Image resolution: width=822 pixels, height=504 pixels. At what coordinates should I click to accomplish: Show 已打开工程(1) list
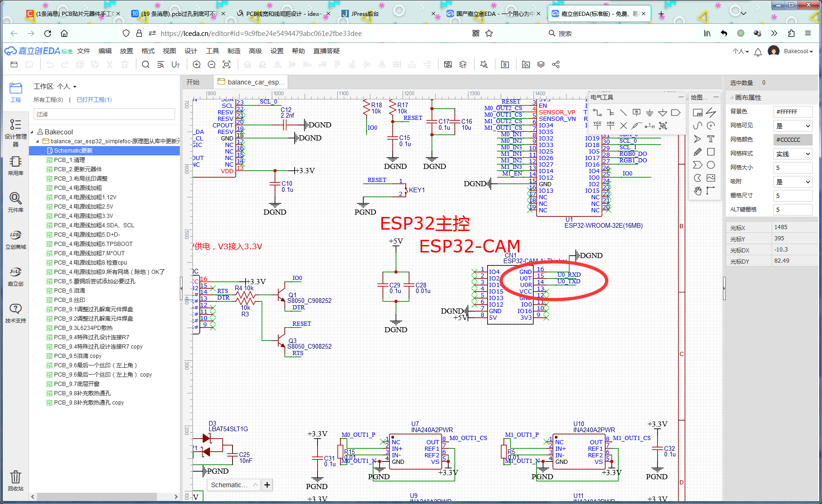click(94, 99)
